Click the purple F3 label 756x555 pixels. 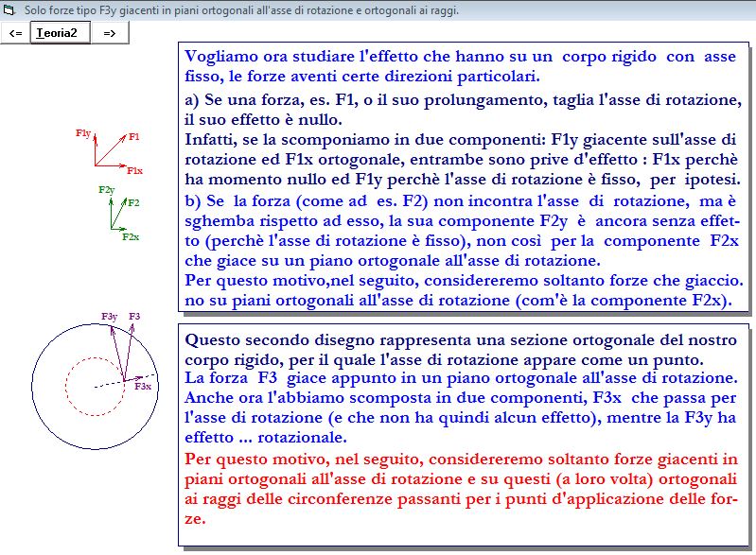click(x=134, y=316)
